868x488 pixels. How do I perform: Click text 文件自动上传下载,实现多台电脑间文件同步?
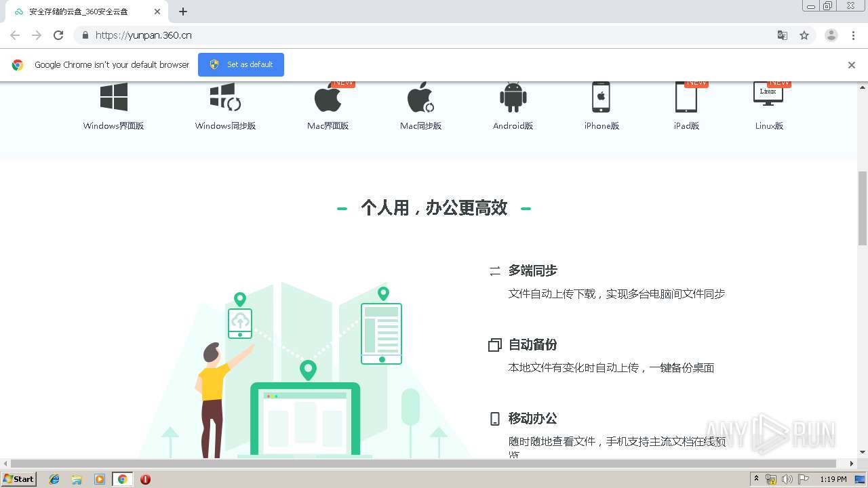point(617,294)
